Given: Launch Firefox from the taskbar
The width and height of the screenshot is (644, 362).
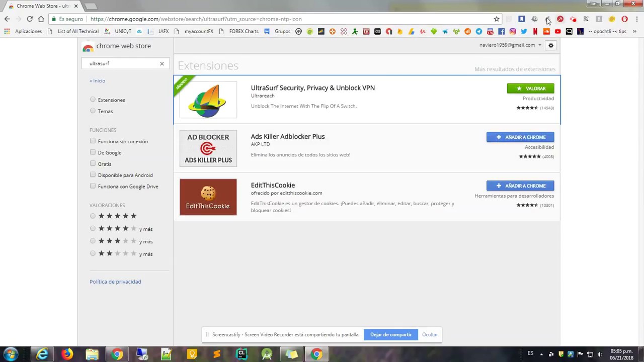Looking at the screenshot, I should [x=67, y=354].
